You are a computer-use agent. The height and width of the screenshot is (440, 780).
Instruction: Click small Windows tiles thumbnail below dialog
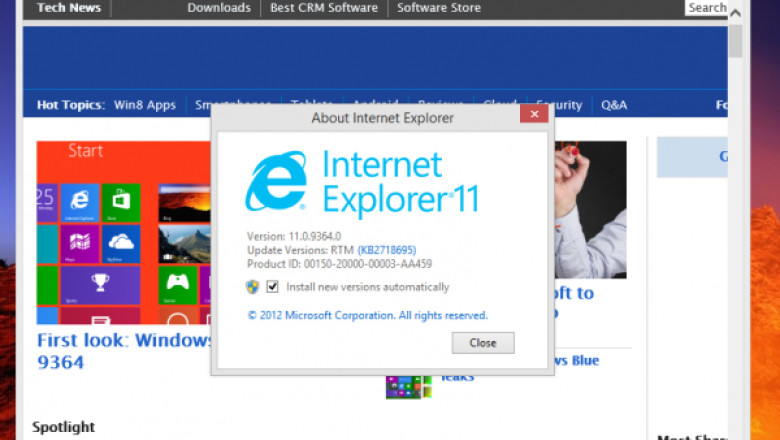click(408, 387)
